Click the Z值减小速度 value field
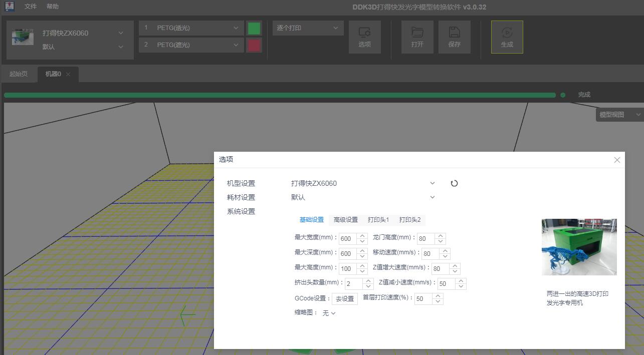644x355 pixels. [446, 284]
